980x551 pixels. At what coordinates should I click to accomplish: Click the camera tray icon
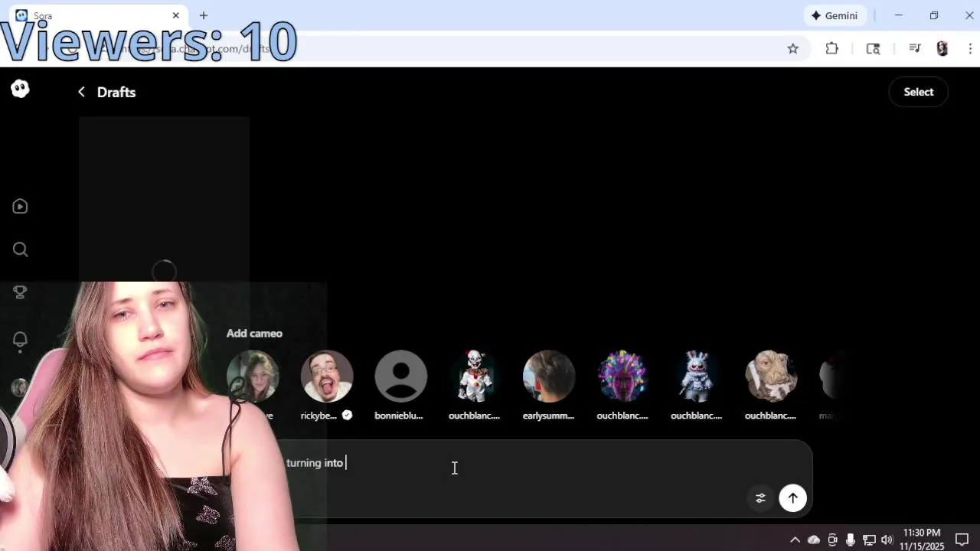[x=832, y=540]
